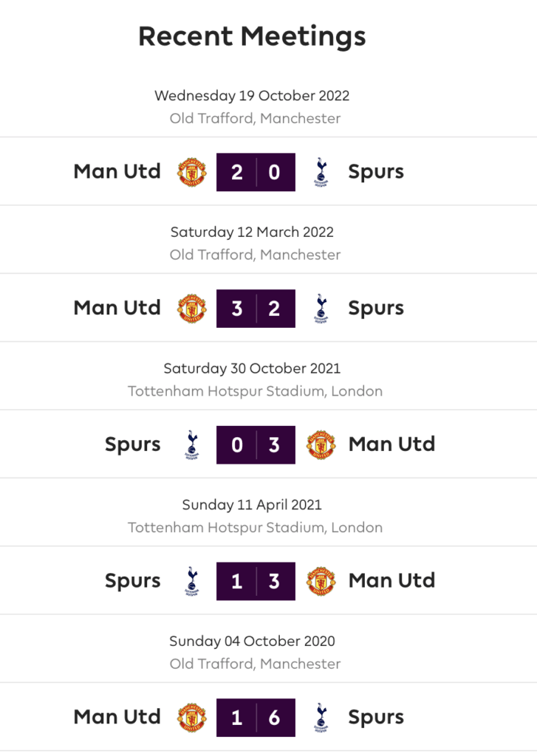Open the 2-0 scoreline from 19 October 2022
Viewport: 537px width, 756px height.
[256, 172]
